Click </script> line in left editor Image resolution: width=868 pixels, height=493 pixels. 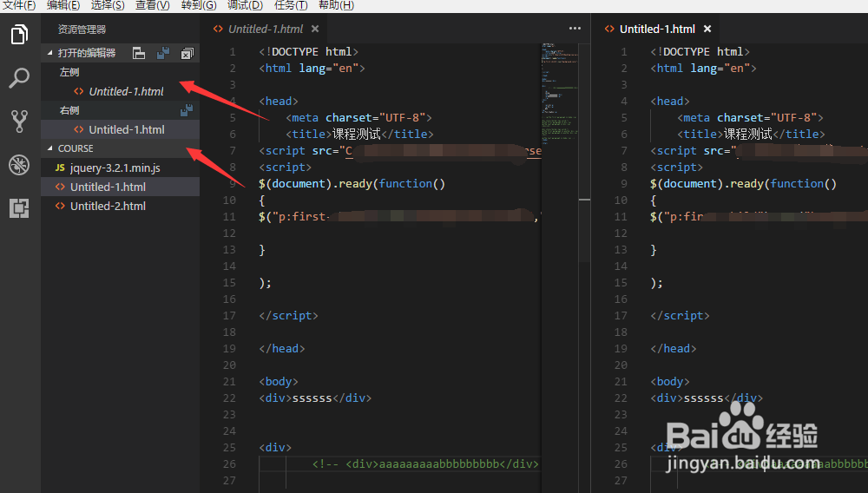tap(288, 315)
